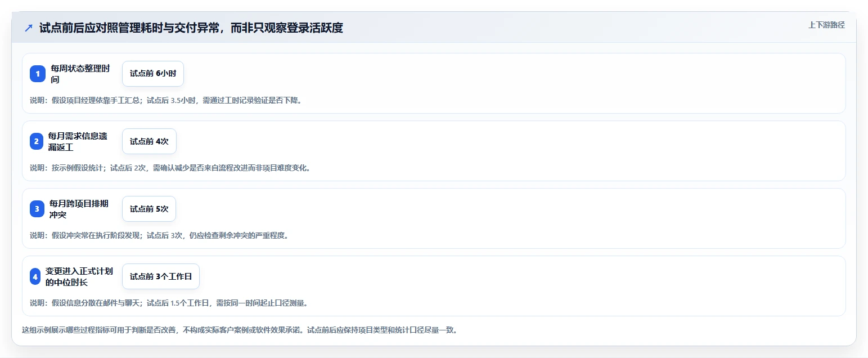Click the 试点前 5次 pill
The height and width of the screenshot is (358, 868).
(x=149, y=209)
